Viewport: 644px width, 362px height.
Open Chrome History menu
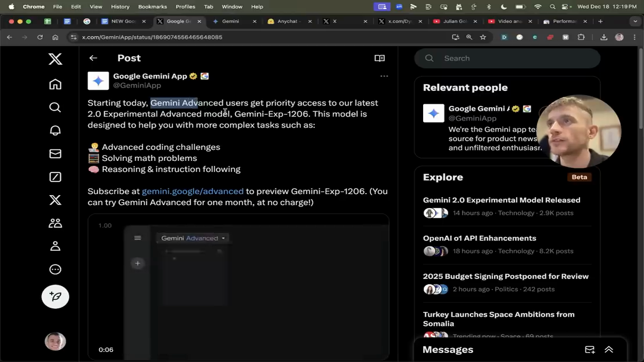120,7
